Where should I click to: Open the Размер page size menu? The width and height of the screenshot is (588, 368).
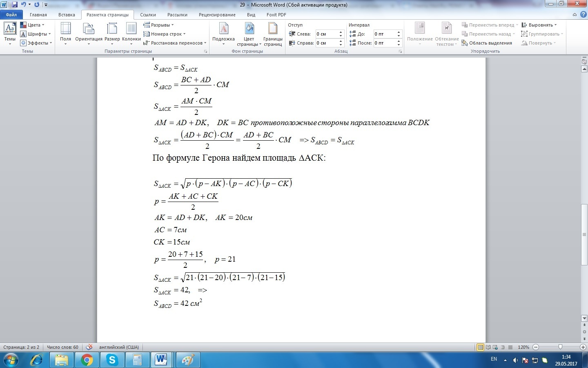pos(112,34)
